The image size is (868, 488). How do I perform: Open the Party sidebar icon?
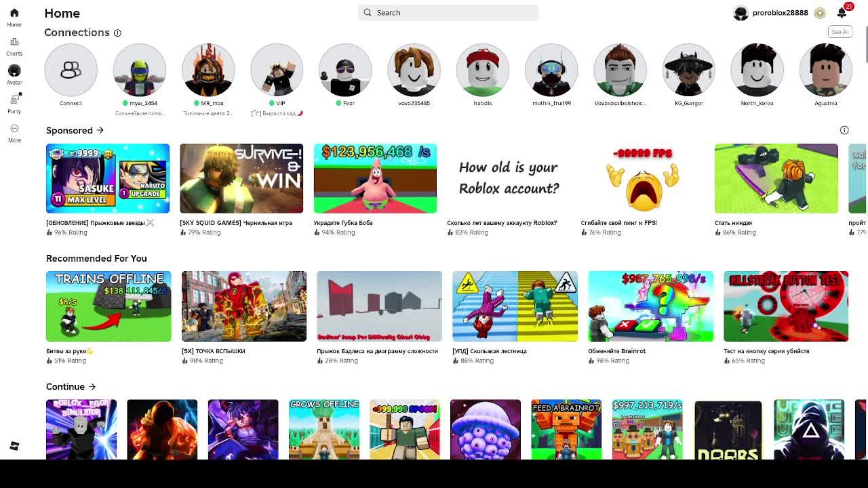coord(14,100)
